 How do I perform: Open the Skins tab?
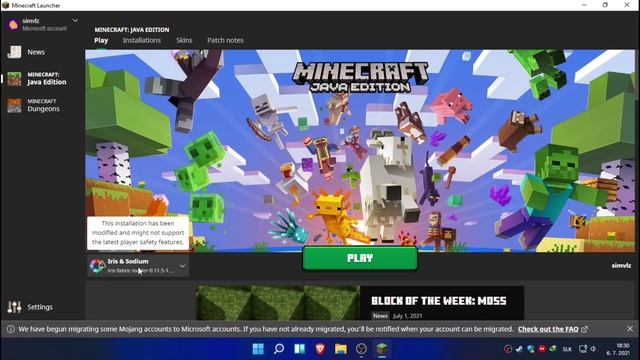pyautogui.click(x=184, y=40)
